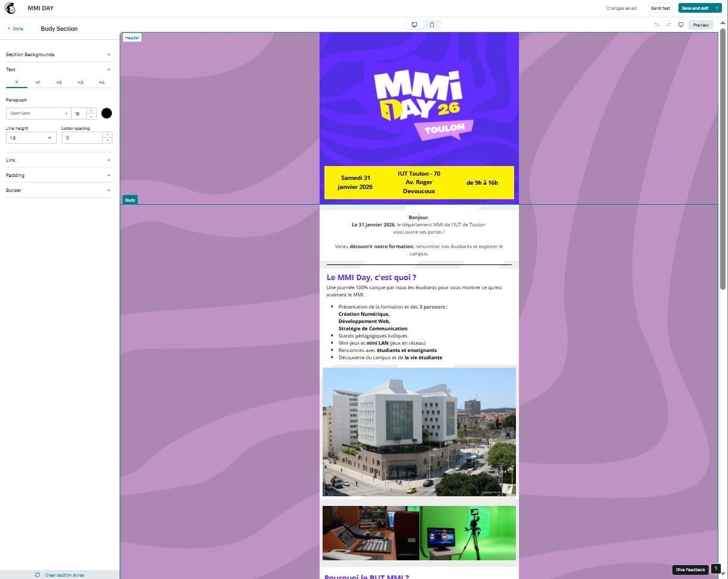Image resolution: width=728 pixels, height=579 pixels.
Task: Expand the Border settings section
Action: tap(59, 190)
